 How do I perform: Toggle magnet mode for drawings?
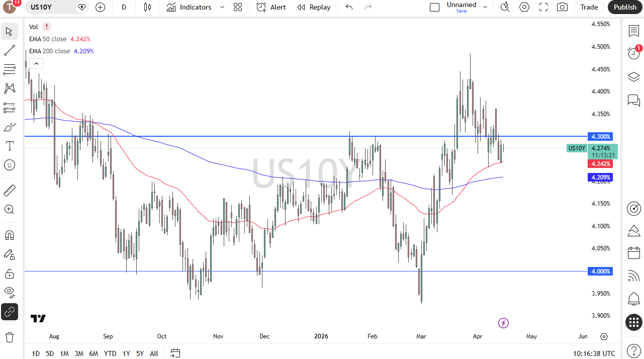point(9,235)
